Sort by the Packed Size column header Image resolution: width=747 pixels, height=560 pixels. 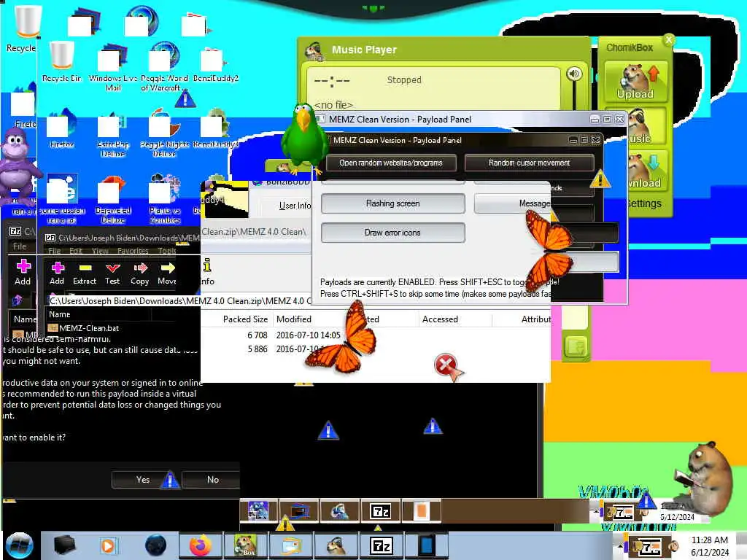click(x=245, y=319)
